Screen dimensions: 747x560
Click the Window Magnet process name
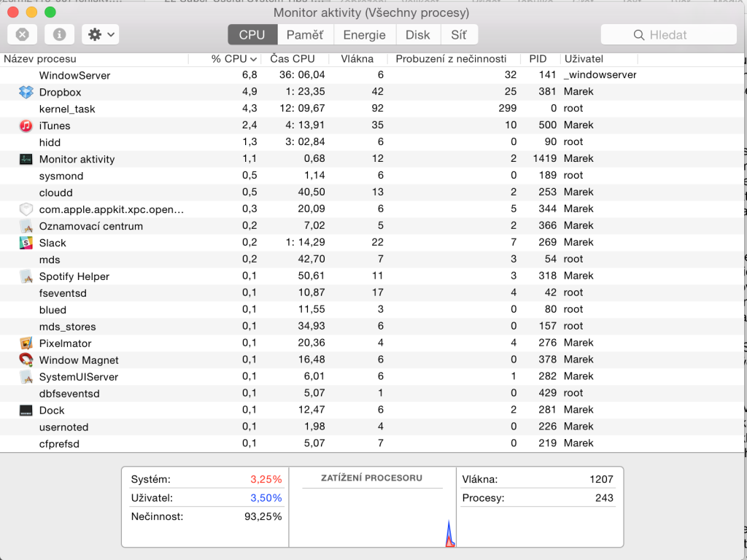coord(79,360)
